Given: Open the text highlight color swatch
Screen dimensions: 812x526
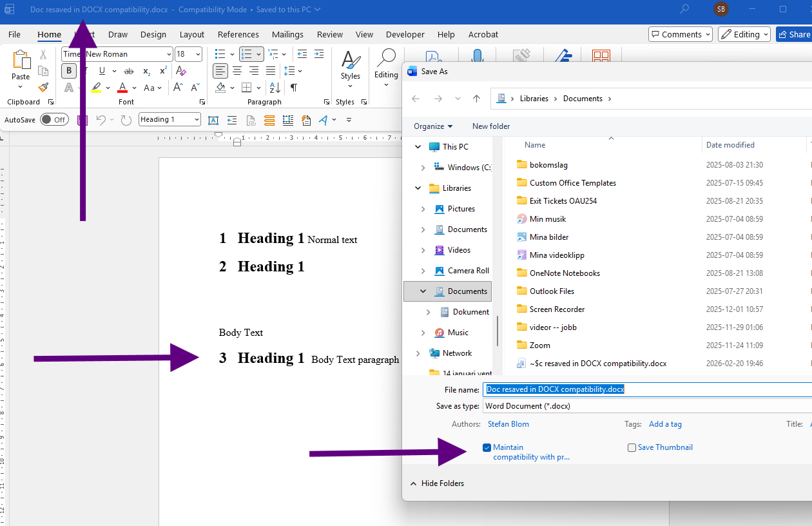Looking at the screenshot, I should 96,88.
